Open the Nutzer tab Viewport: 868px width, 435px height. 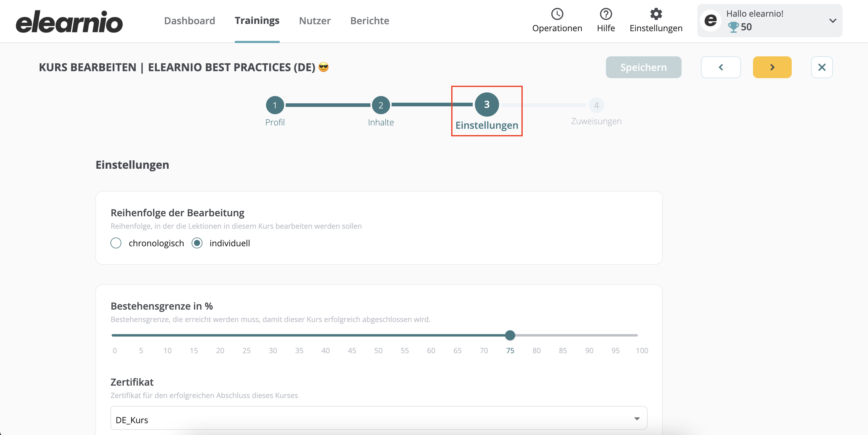point(314,21)
